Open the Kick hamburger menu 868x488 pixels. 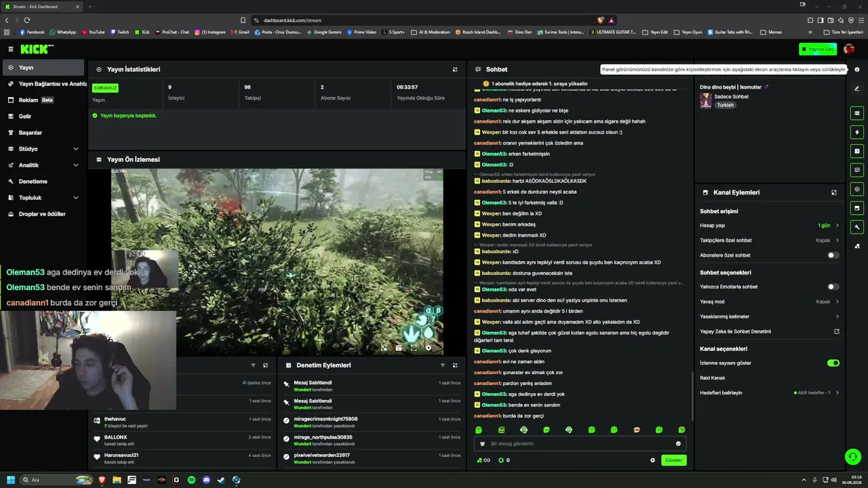coord(11,49)
